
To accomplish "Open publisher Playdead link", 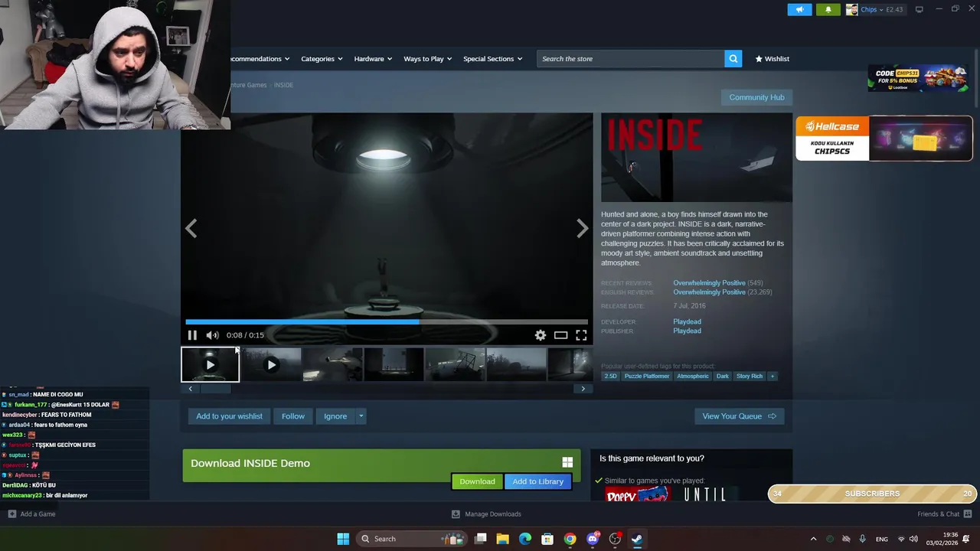I will coord(687,331).
